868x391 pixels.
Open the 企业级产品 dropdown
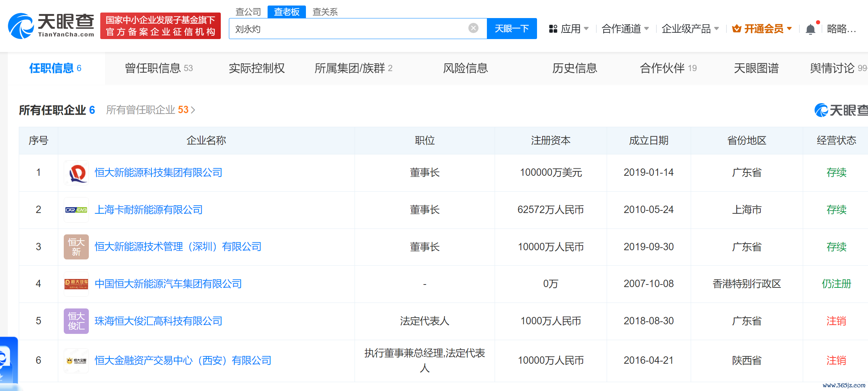pos(690,29)
